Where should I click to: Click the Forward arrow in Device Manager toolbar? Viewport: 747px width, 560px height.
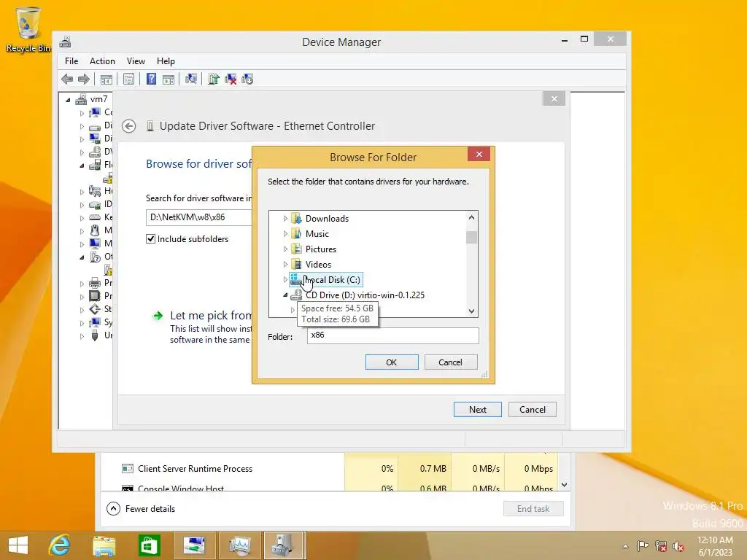point(84,79)
